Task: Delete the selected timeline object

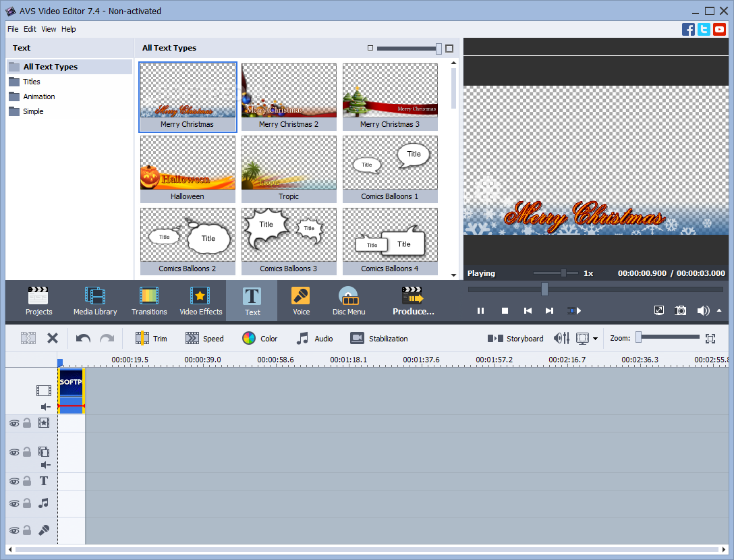Action: click(x=53, y=338)
